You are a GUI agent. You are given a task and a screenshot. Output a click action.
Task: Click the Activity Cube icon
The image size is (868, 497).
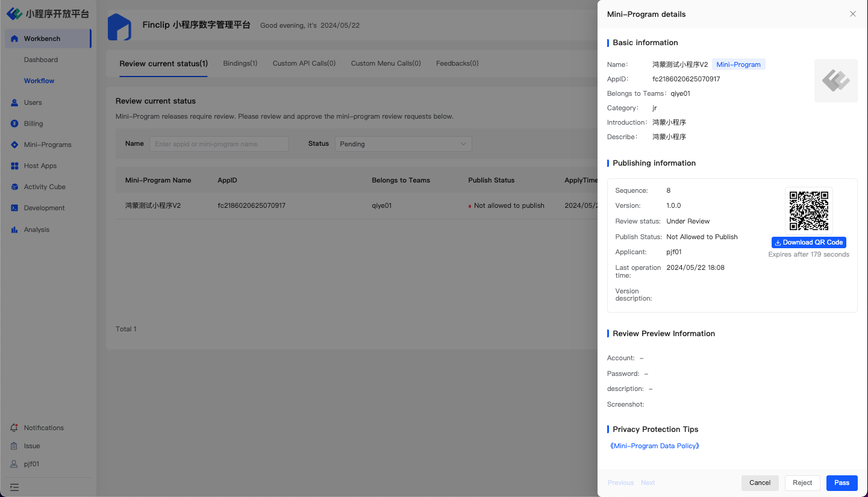pyautogui.click(x=14, y=187)
